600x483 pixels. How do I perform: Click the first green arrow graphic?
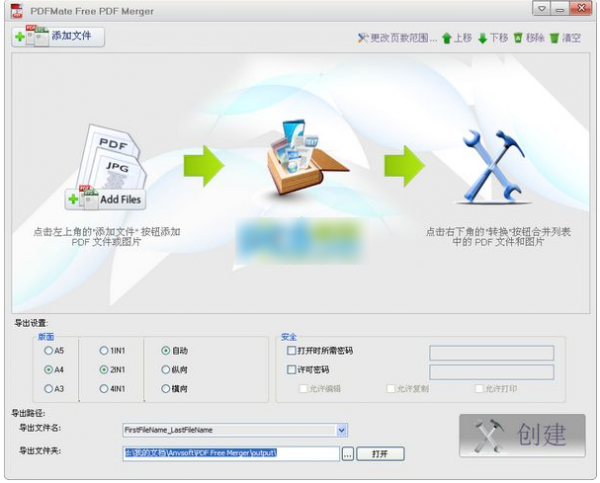pos(204,166)
